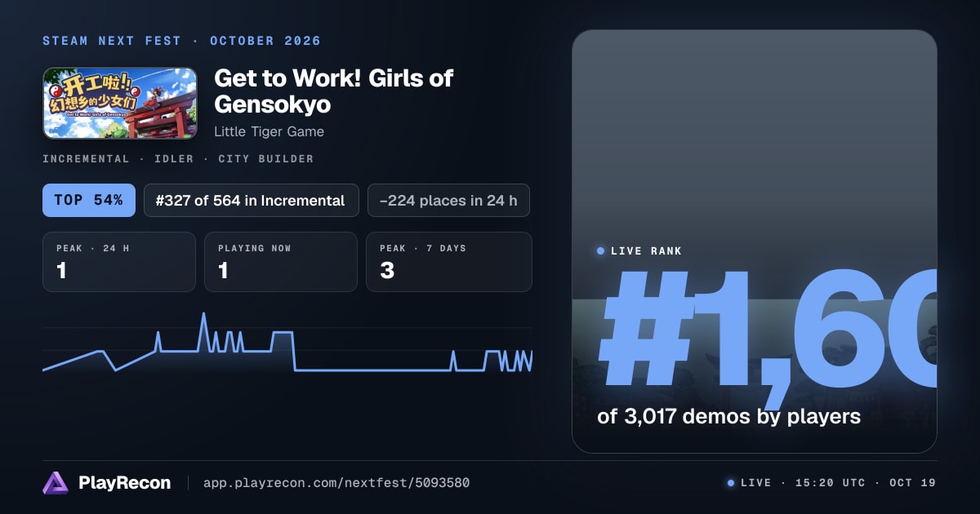Open the PEAK · 7 DAYS stat card

[x=449, y=262]
